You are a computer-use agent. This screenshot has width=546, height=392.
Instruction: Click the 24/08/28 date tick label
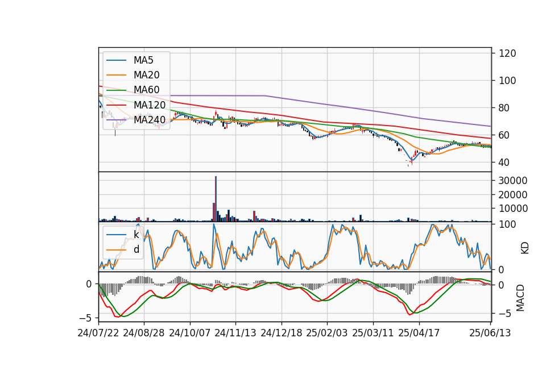click(x=144, y=333)
